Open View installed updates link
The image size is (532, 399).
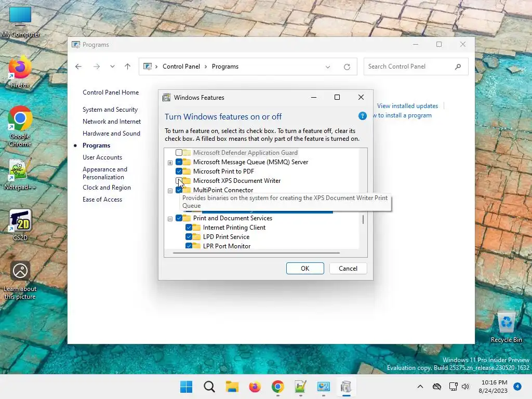point(407,106)
